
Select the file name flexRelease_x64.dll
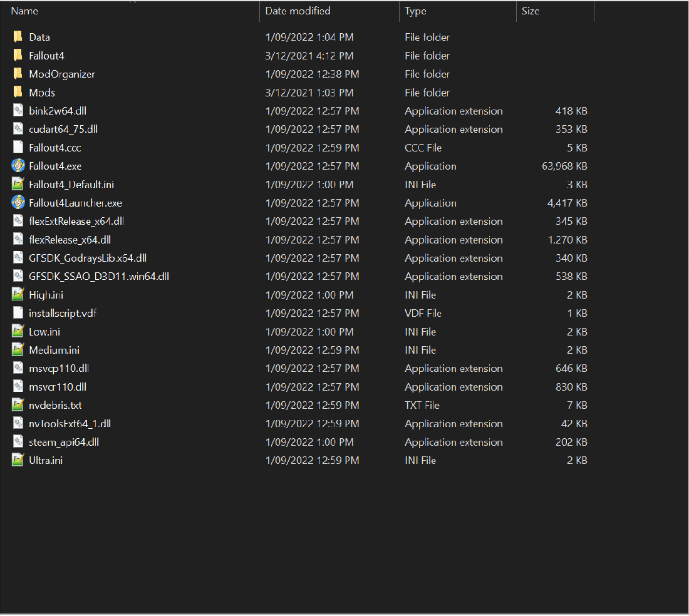(70, 240)
